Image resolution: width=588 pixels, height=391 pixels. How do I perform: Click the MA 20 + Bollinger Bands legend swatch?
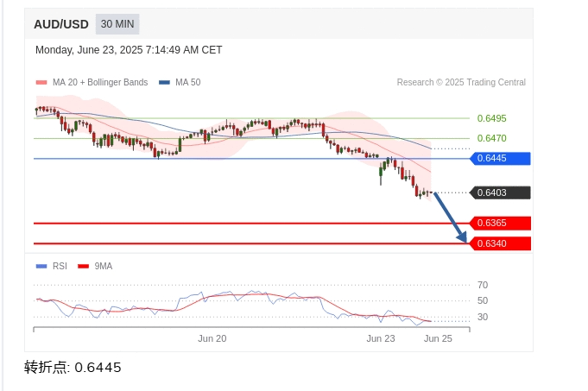pos(41,83)
